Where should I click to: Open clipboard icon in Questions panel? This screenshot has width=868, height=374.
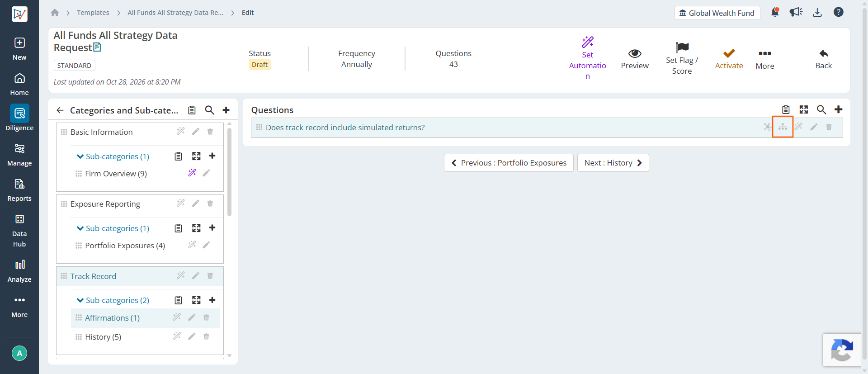pyautogui.click(x=786, y=109)
